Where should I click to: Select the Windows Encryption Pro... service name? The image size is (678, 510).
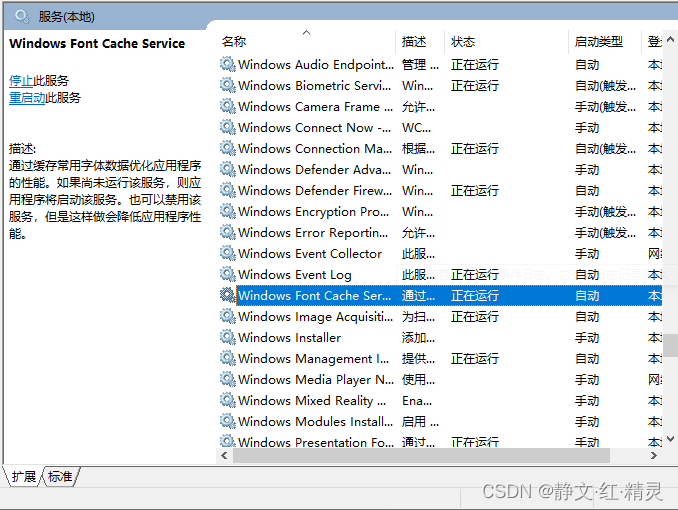tap(313, 212)
